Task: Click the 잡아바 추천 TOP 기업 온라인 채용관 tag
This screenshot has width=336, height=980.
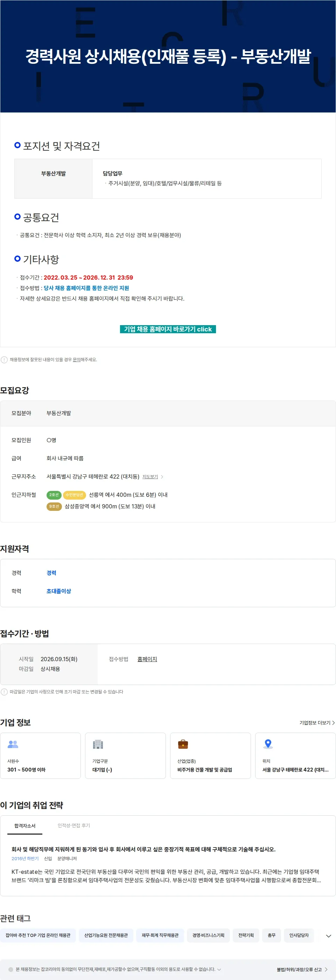Action: (x=38, y=935)
